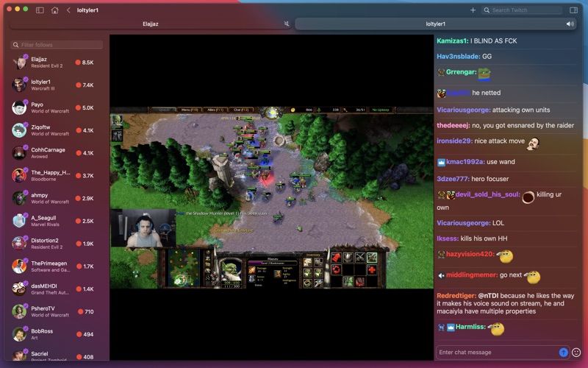
Task: Click the emote in devil_sold_his_soul's message
Action: [528, 197]
